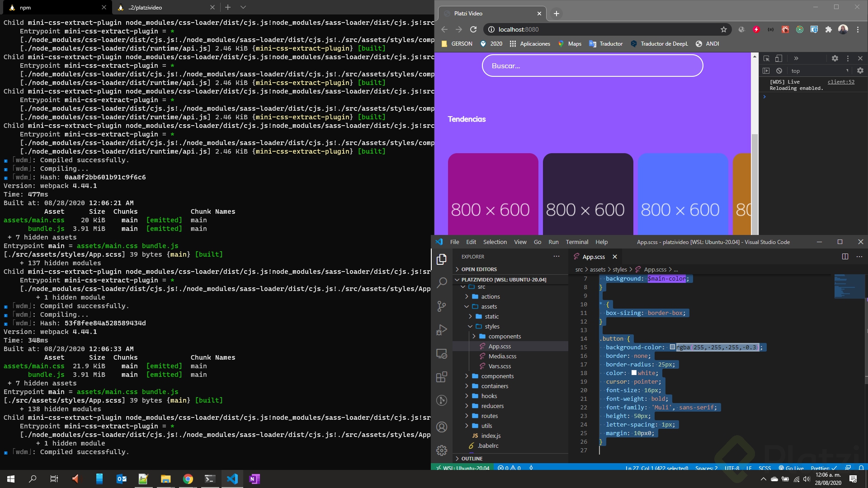Click the WSL: Ubuntu-20.04 remote indicator
The height and width of the screenshot is (488, 868).
462,468
